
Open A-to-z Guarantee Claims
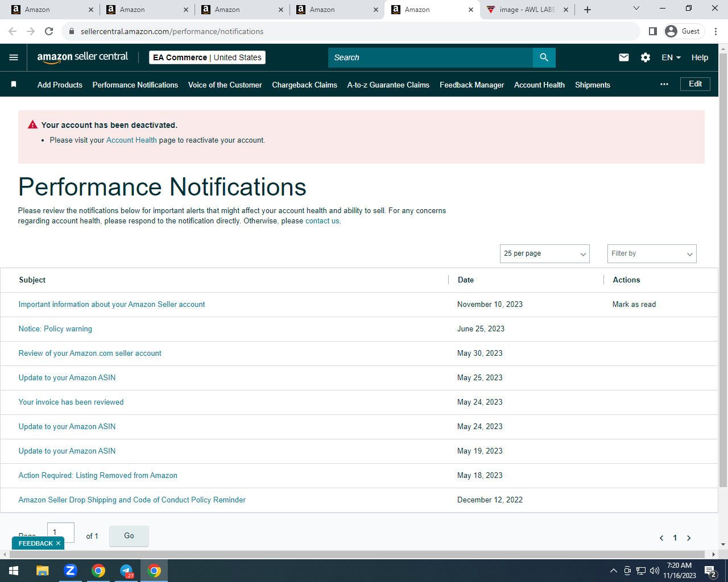tap(388, 85)
